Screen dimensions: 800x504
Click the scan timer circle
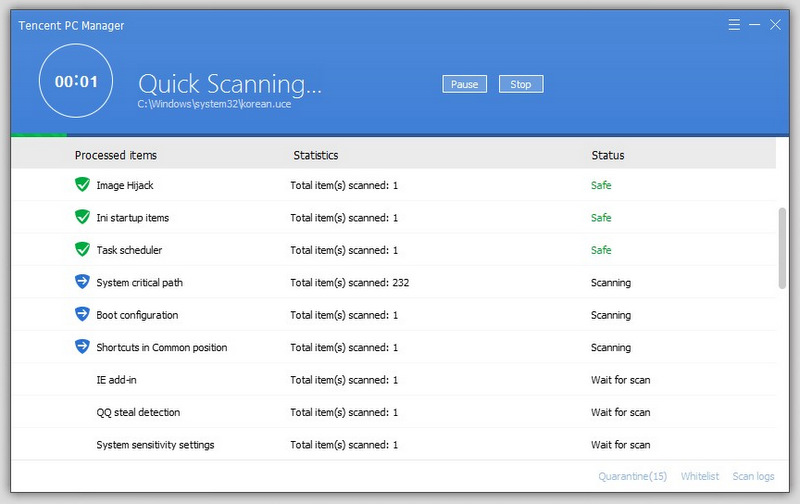pyautogui.click(x=76, y=81)
